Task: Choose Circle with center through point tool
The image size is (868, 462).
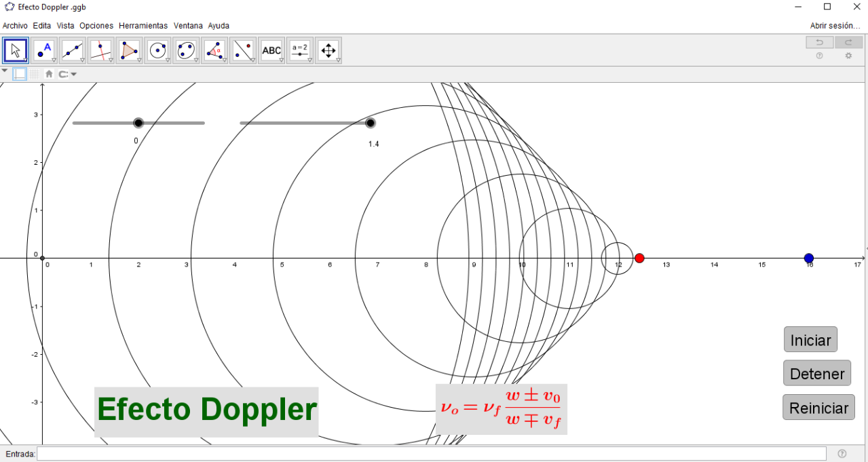Action: click(157, 50)
